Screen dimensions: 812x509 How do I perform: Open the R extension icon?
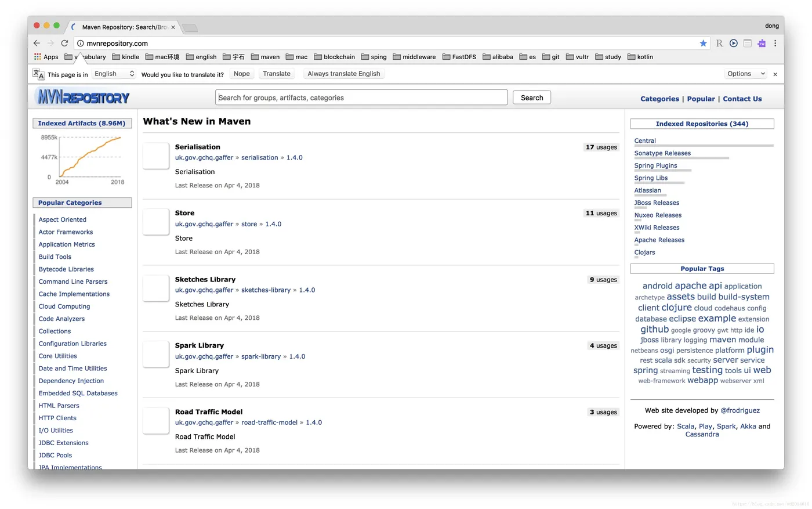pos(719,44)
